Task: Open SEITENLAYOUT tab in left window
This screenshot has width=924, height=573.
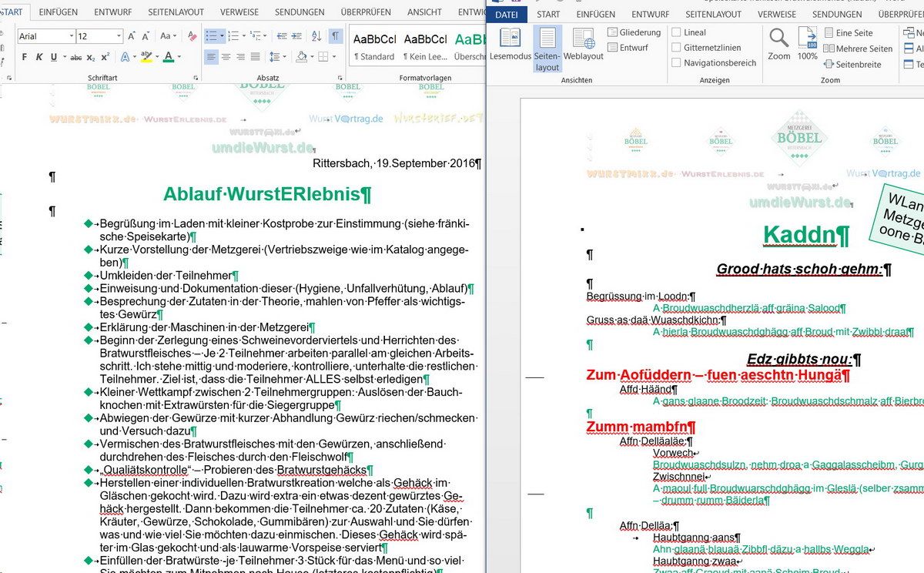Action: tap(176, 12)
